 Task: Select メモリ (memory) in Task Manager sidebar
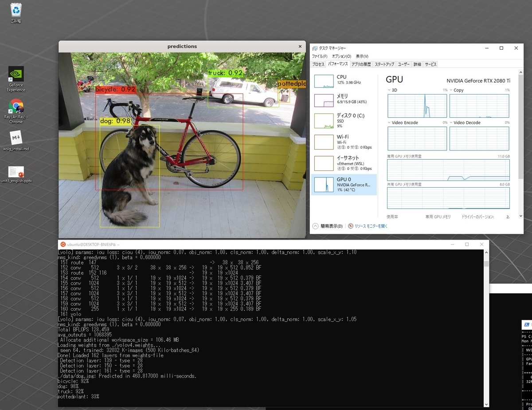click(344, 100)
